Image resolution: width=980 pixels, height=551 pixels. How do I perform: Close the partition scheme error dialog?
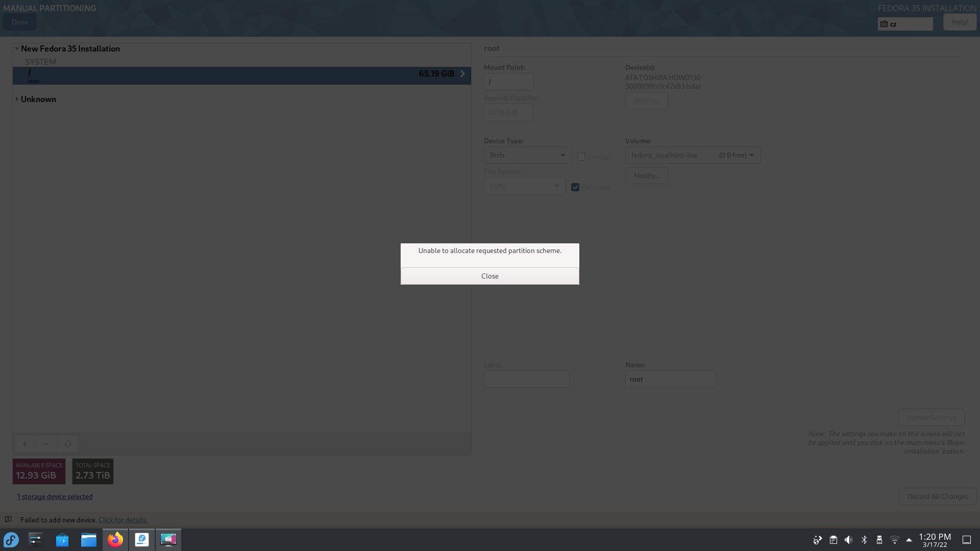pos(489,276)
